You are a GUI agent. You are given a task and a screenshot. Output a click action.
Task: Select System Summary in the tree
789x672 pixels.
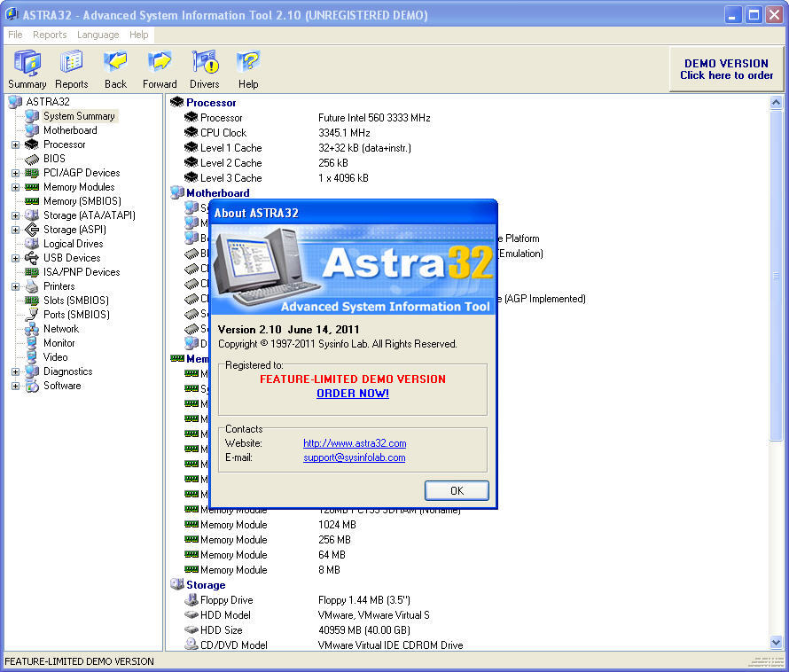(79, 116)
